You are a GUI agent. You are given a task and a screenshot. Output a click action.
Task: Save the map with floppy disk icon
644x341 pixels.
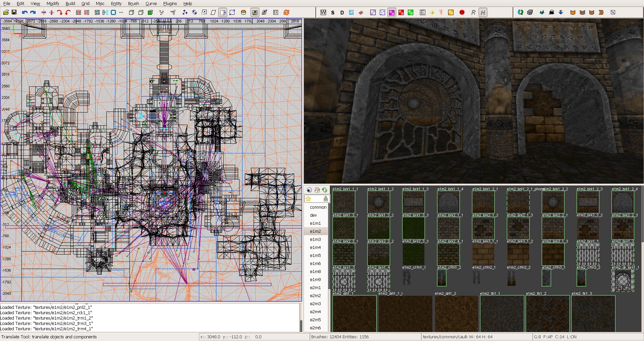(x=14, y=12)
